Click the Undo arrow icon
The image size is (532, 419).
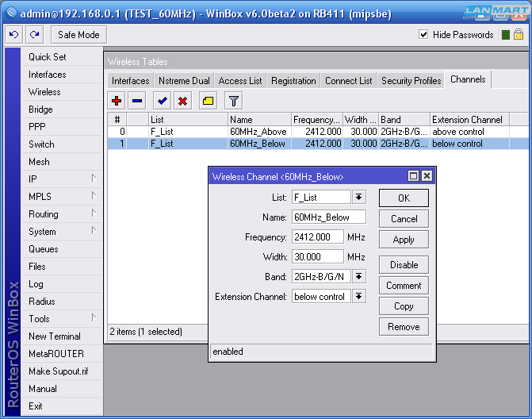click(14, 35)
